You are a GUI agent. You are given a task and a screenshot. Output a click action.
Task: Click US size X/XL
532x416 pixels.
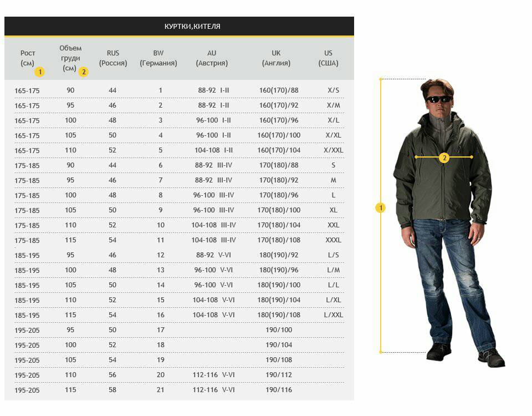point(333,135)
